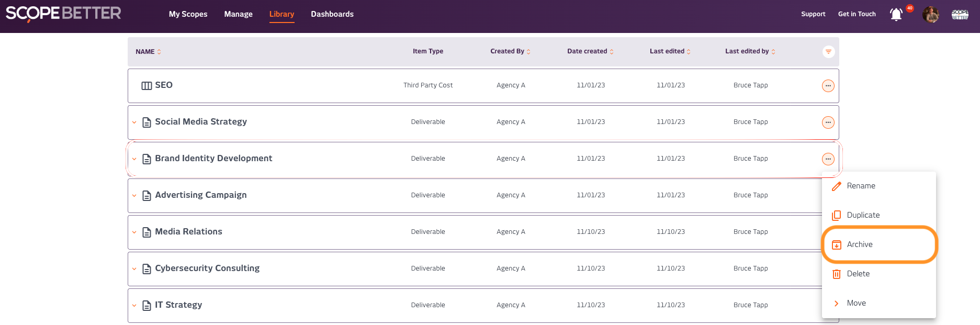Image resolution: width=980 pixels, height=325 pixels.
Task: Open the notifications bell icon
Action: click(896, 15)
